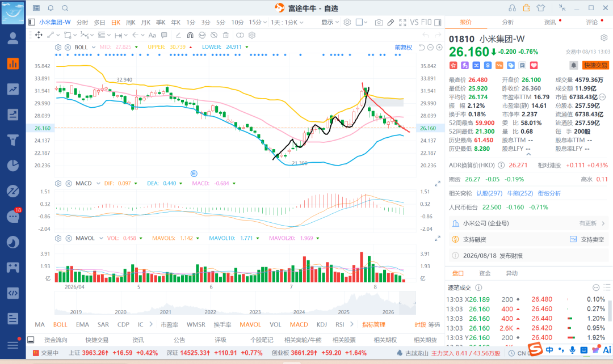Switch to the 周K chart tab
This screenshot has height=364, width=613.
131,23
